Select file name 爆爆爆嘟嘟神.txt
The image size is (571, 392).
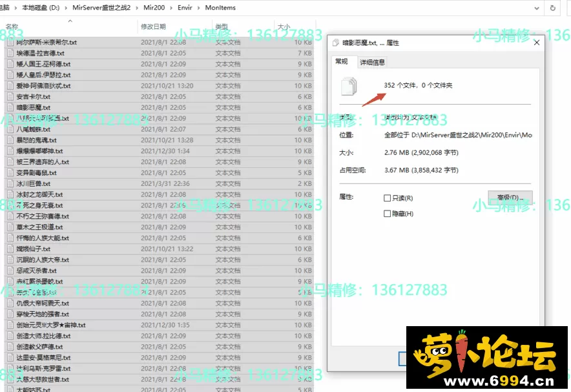[x=39, y=151]
